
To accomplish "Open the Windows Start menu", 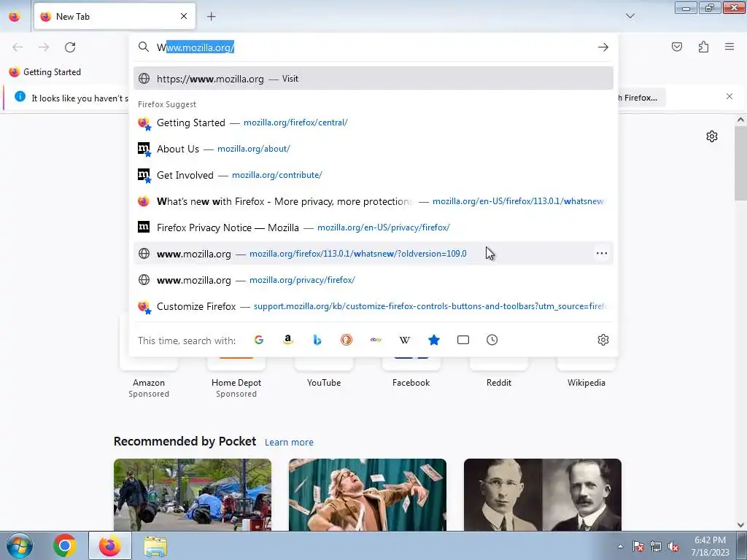I will tap(20, 545).
